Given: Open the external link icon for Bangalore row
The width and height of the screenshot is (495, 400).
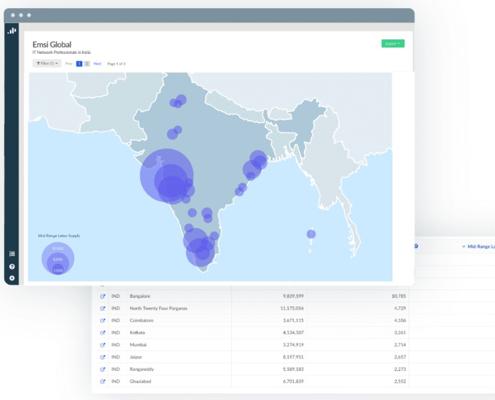Looking at the screenshot, I should click(103, 296).
